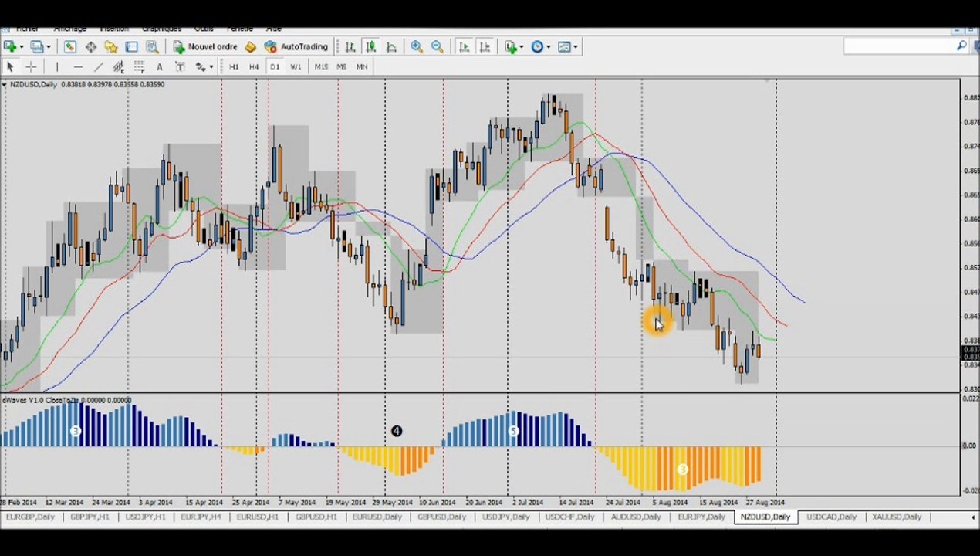Toggle the AutoTrading button

pos(296,47)
